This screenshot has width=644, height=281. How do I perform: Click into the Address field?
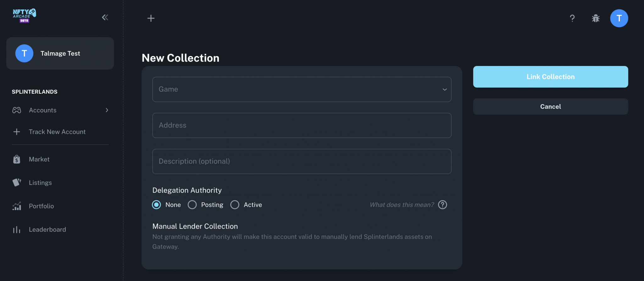pos(302,125)
